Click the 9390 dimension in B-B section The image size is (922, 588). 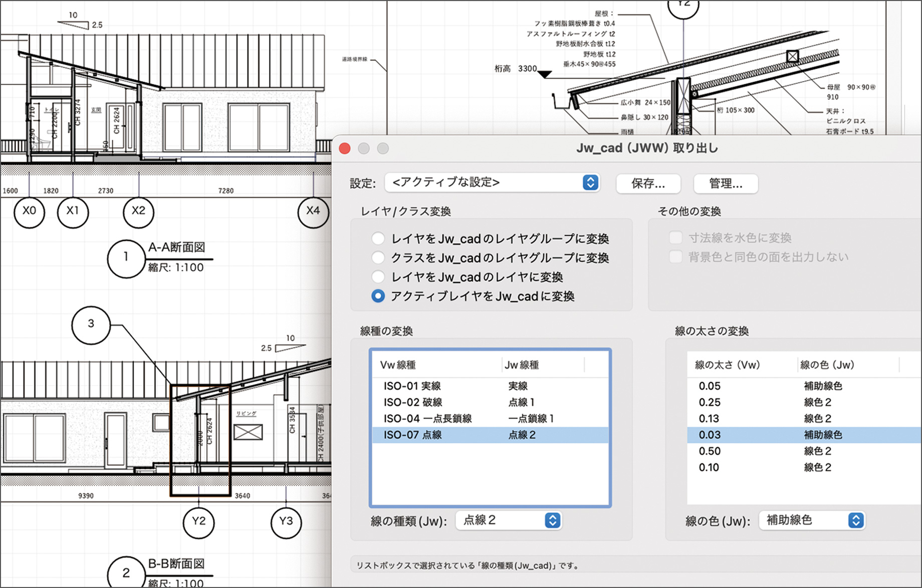tap(86, 496)
